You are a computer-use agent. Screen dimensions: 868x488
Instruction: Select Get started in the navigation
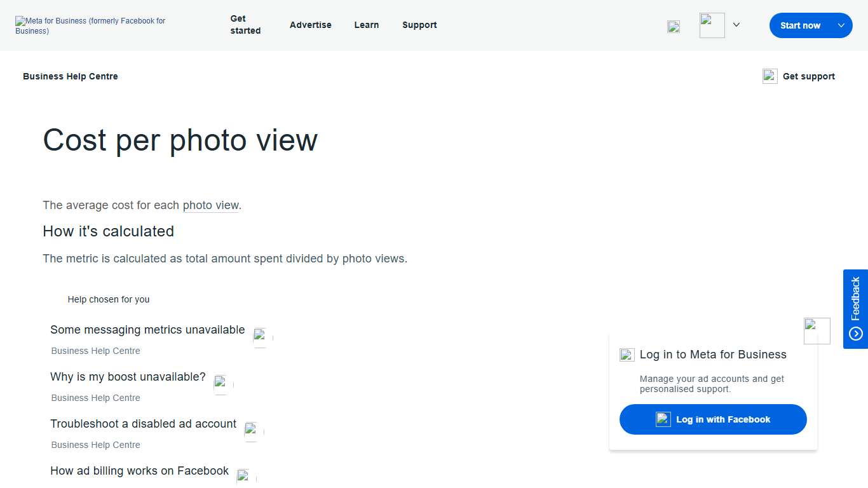(246, 25)
